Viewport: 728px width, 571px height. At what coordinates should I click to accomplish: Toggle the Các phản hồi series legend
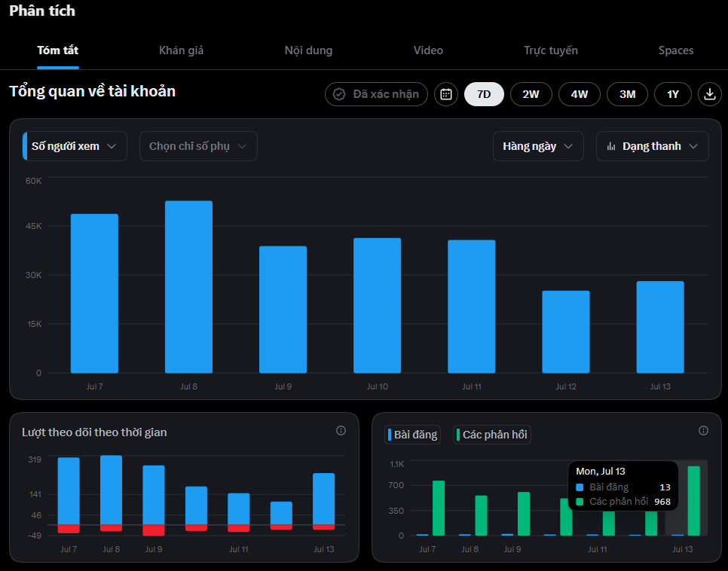coord(491,435)
